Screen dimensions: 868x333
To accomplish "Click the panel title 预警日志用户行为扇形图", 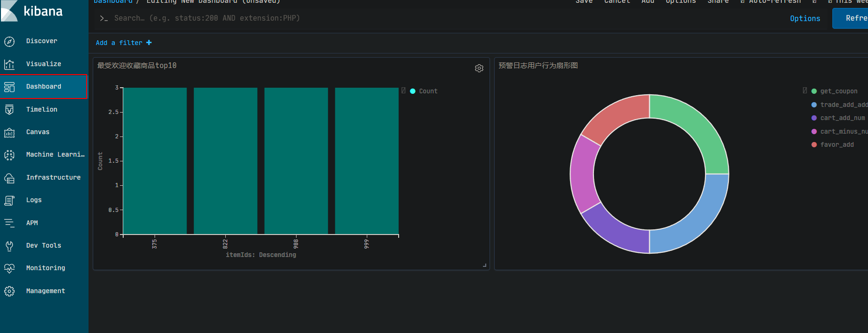I will [x=538, y=66].
